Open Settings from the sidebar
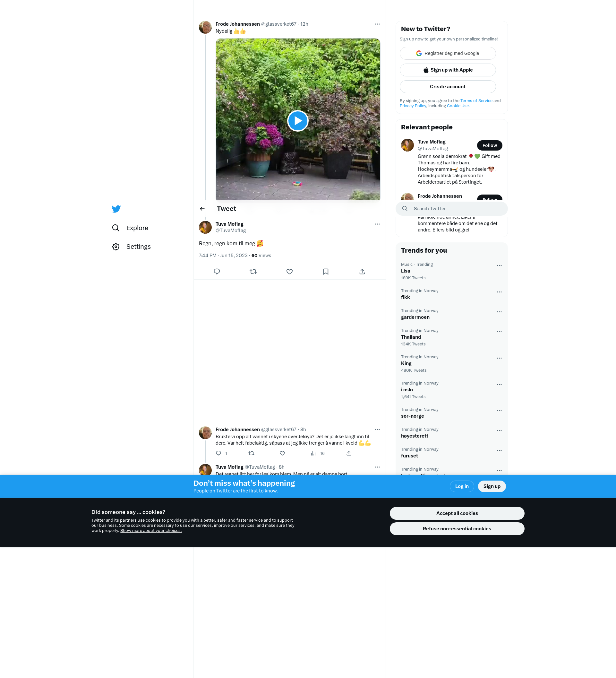 [132, 247]
